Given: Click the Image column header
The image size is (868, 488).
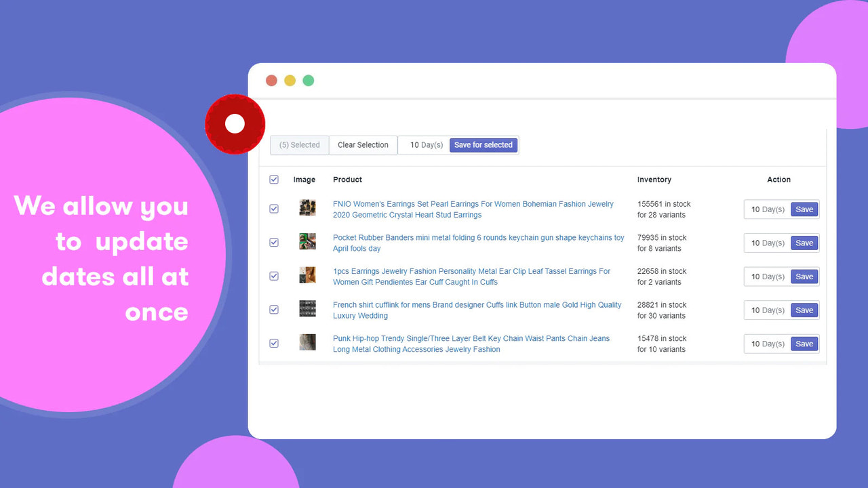Looking at the screenshot, I should [x=304, y=180].
